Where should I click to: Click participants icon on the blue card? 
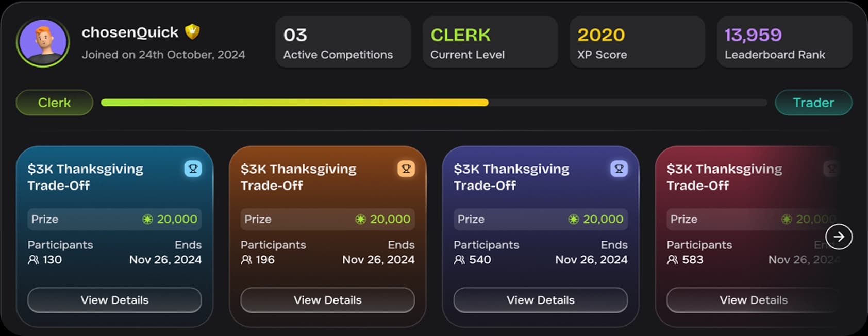[34, 260]
